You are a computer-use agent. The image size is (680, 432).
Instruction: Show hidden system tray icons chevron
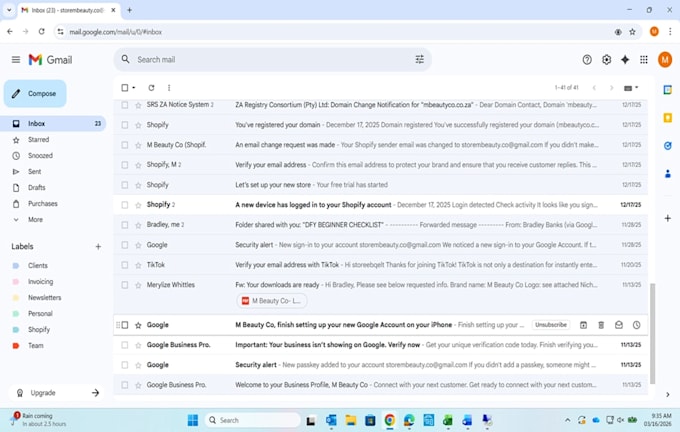567,420
